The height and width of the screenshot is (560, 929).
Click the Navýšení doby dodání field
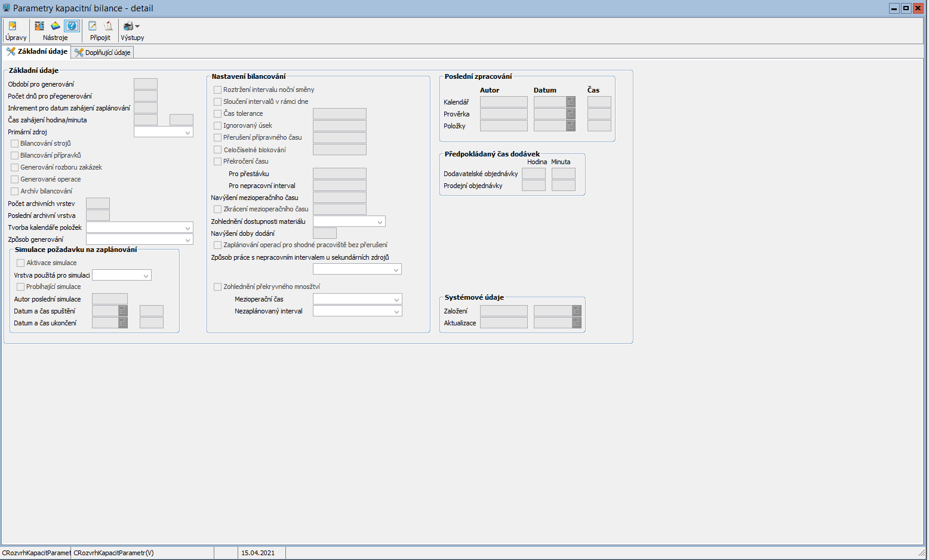tap(325, 233)
